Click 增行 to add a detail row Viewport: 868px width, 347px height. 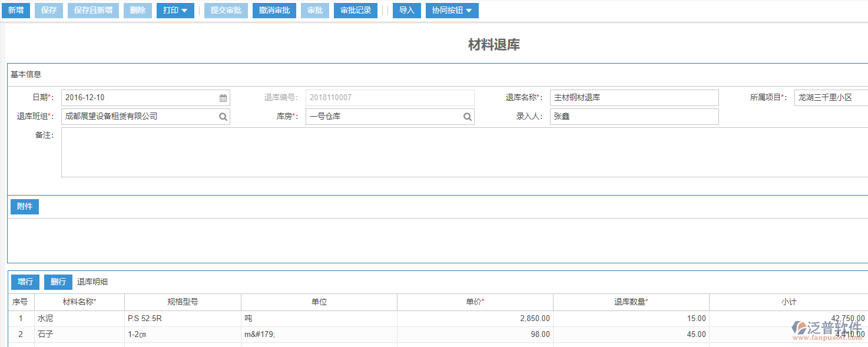coord(25,282)
